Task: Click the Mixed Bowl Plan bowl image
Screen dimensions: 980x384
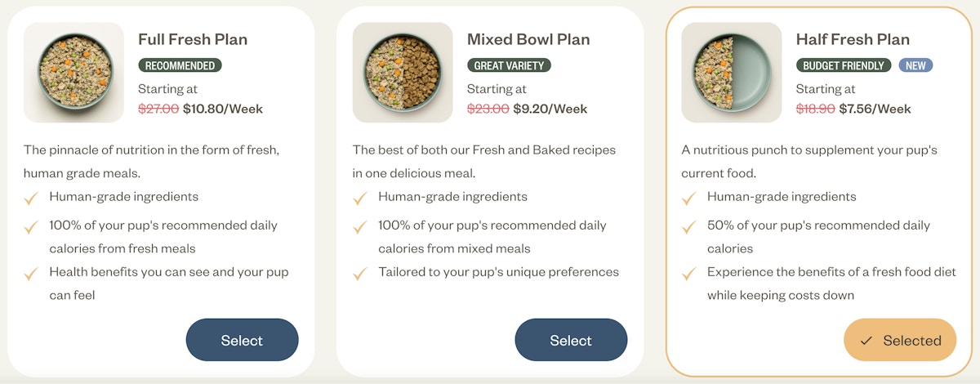Action: [403, 73]
